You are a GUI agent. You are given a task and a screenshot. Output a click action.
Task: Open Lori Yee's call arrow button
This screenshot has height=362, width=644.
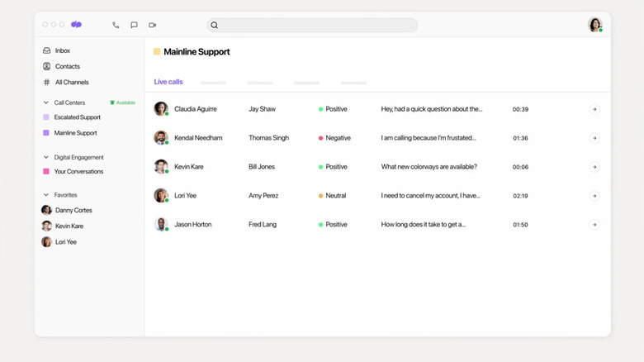tap(594, 196)
